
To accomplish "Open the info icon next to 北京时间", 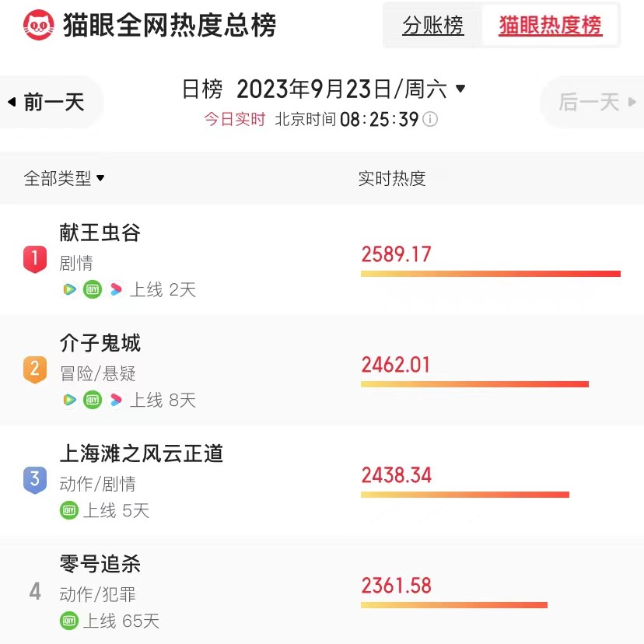I will point(429,120).
